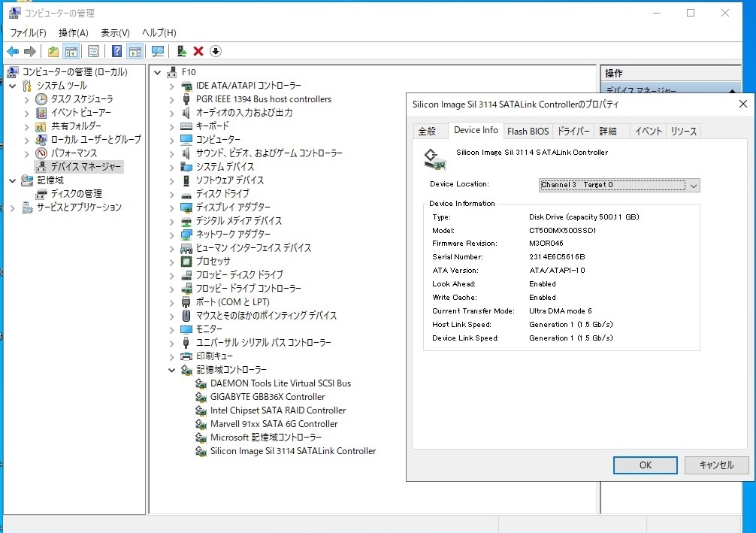Click the Forward arrow toolbar icon
The height and width of the screenshot is (533, 756).
click(x=30, y=51)
